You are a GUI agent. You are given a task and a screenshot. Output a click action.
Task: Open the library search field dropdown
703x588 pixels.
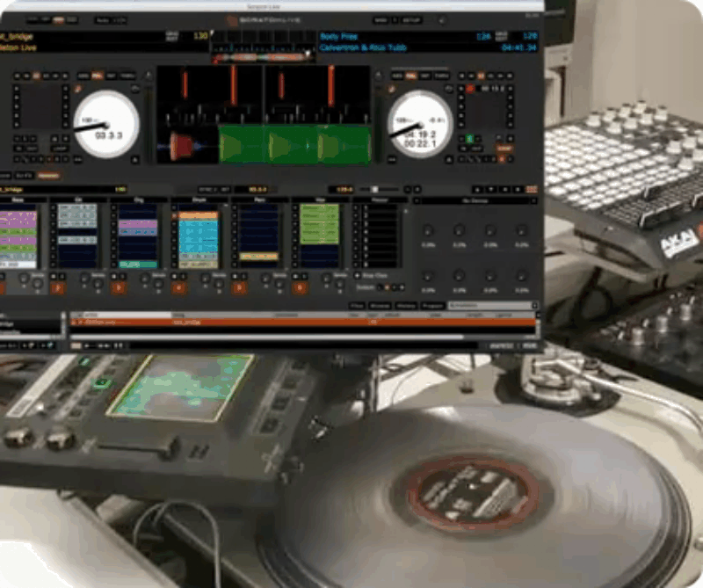490,305
